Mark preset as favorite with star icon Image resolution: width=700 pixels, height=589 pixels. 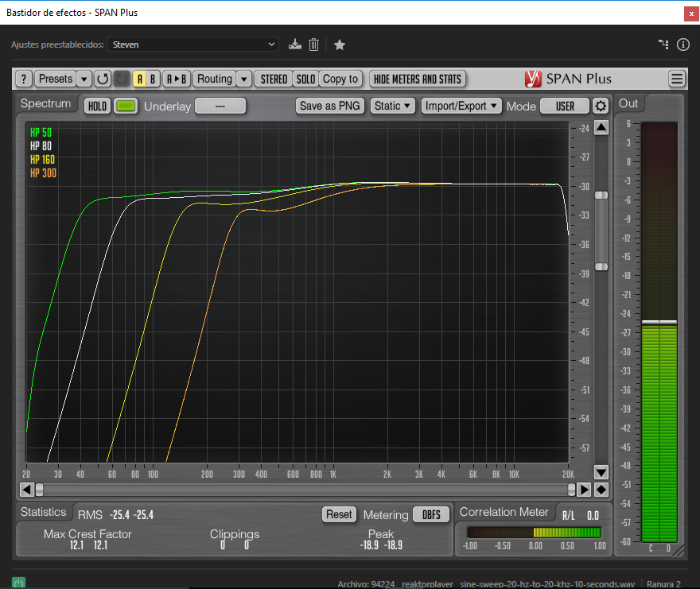click(x=340, y=45)
